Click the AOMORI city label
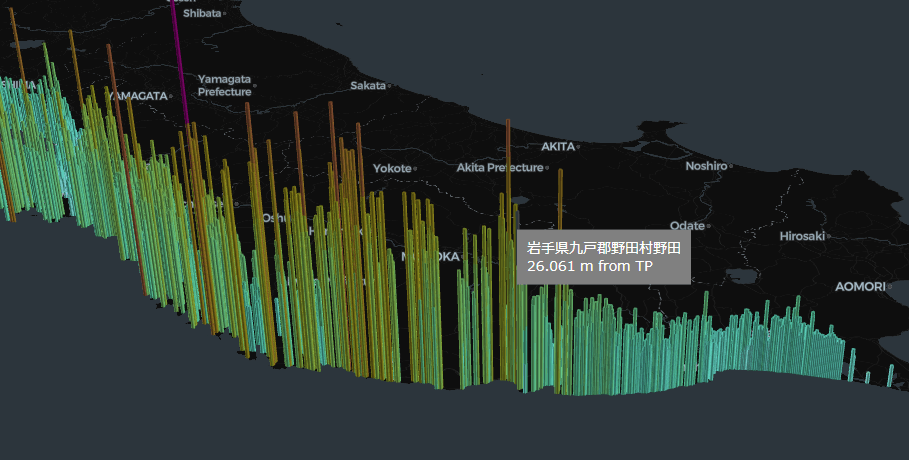The width and height of the screenshot is (909, 460). [860, 287]
